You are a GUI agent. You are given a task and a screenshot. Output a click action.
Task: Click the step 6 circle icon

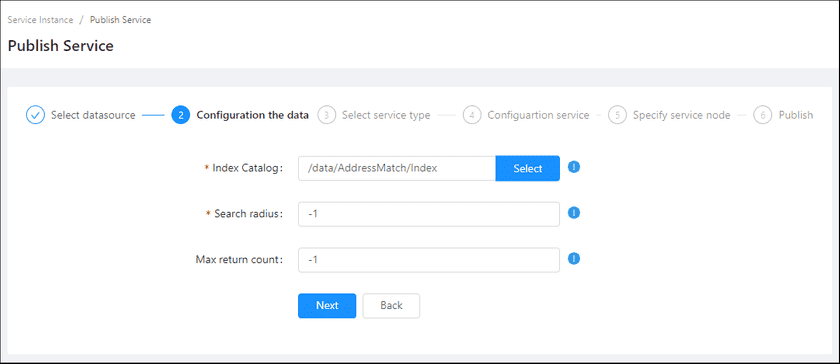point(762,115)
